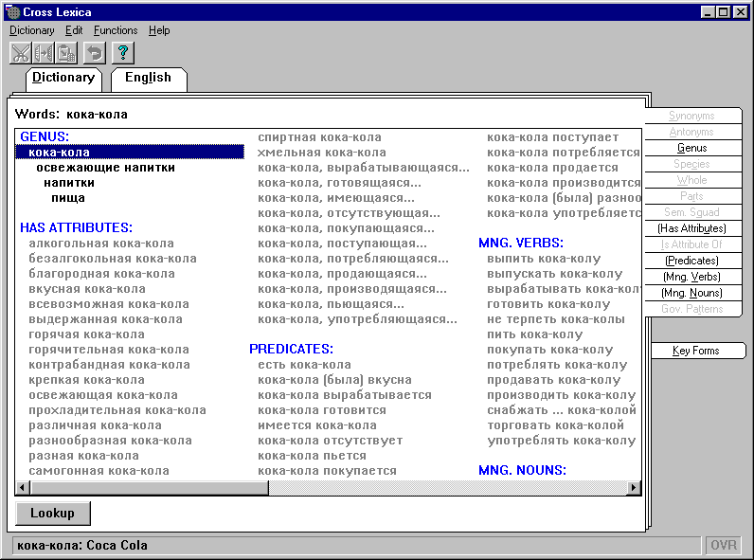Click the Species side tab
This screenshot has height=560, width=754.
coord(692,164)
